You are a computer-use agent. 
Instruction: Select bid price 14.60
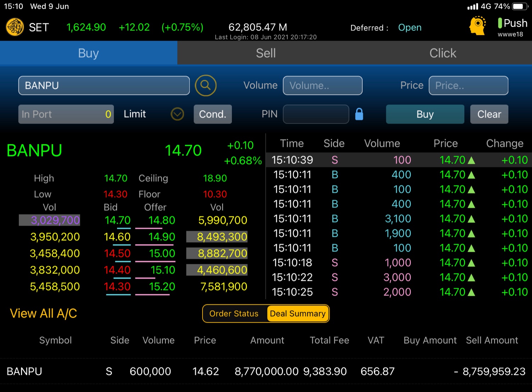[x=117, y=237]
